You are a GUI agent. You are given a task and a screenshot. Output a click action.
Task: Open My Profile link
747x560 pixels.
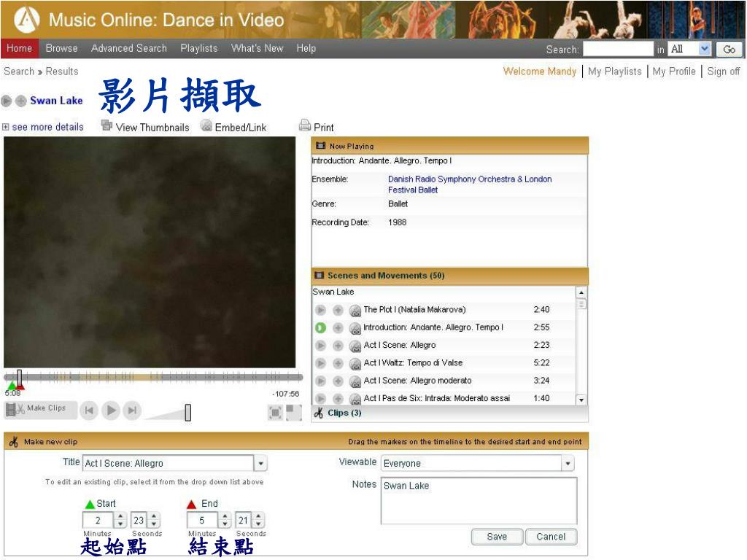tap(674, 71)
